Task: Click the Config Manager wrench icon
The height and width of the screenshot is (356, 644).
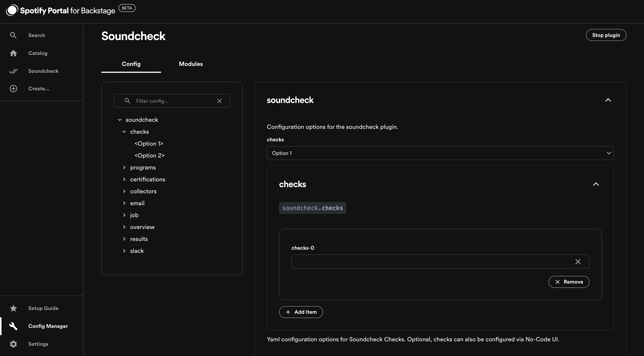Action: (x=13, y=326)
